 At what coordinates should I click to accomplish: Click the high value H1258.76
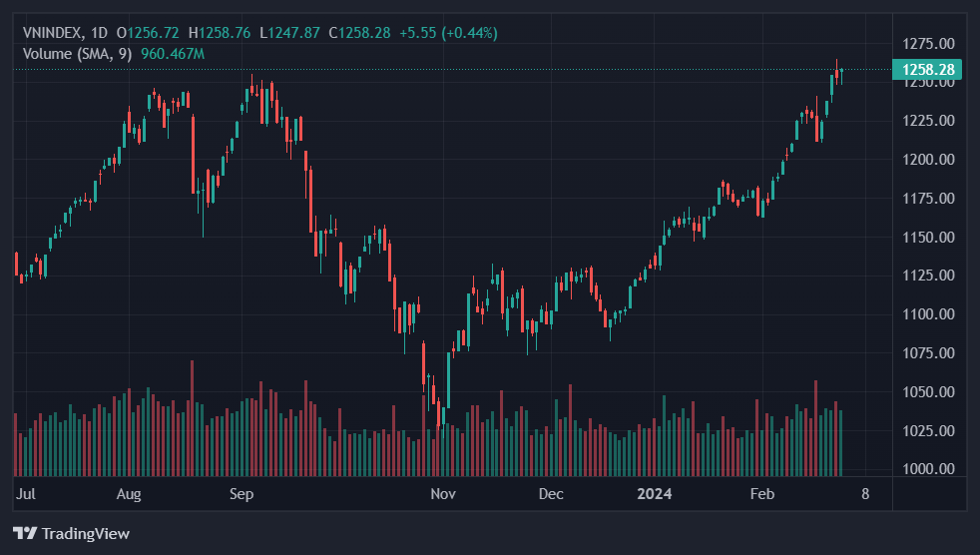coord(220,33)
